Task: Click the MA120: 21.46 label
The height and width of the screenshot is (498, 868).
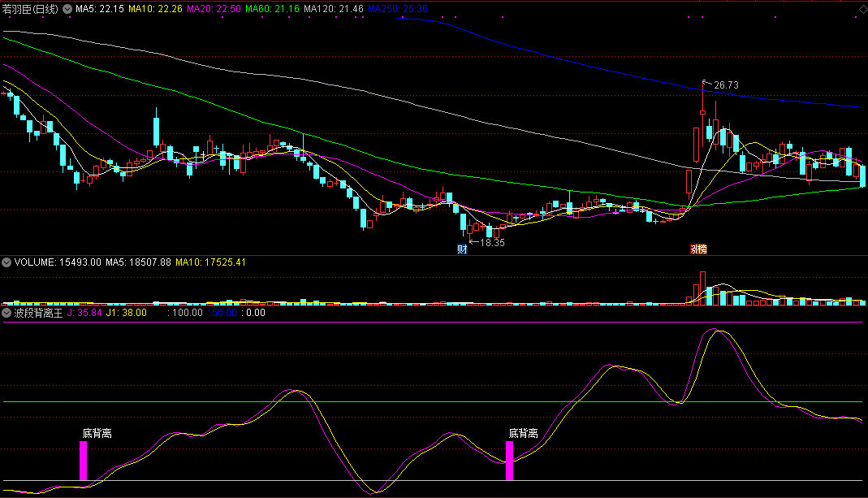Action: click(334, 9)
